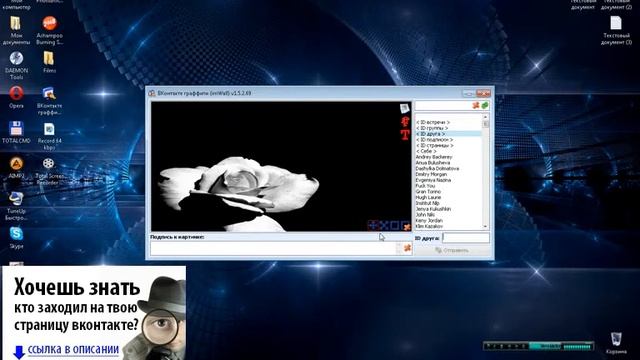The width and height of the screenshot is (640, 360).
Task: Select Hugh Laurie in the friend list
Action: point(428,197)
